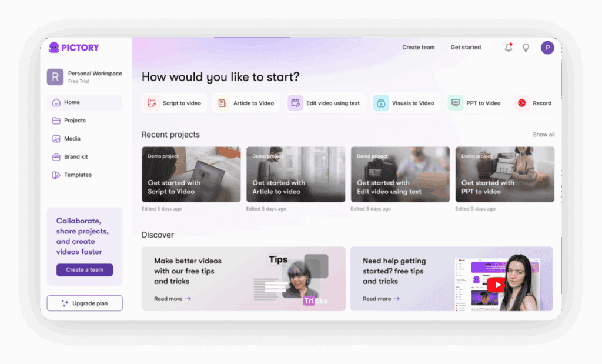602x364 pixels.
Task: Click the Pictory logo
Action: pos(74,48)
